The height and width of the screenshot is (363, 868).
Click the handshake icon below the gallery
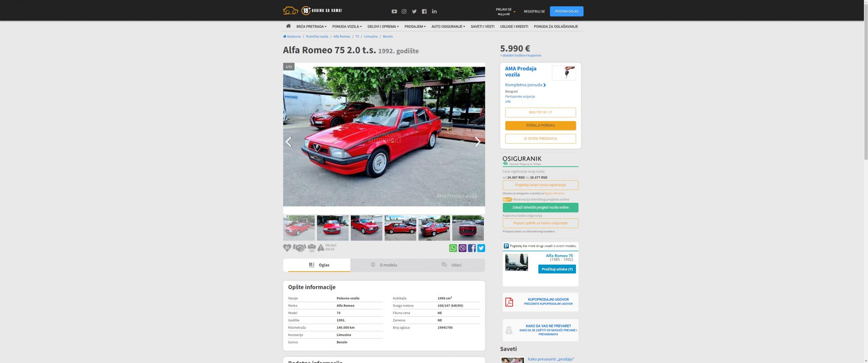[299, 248]
